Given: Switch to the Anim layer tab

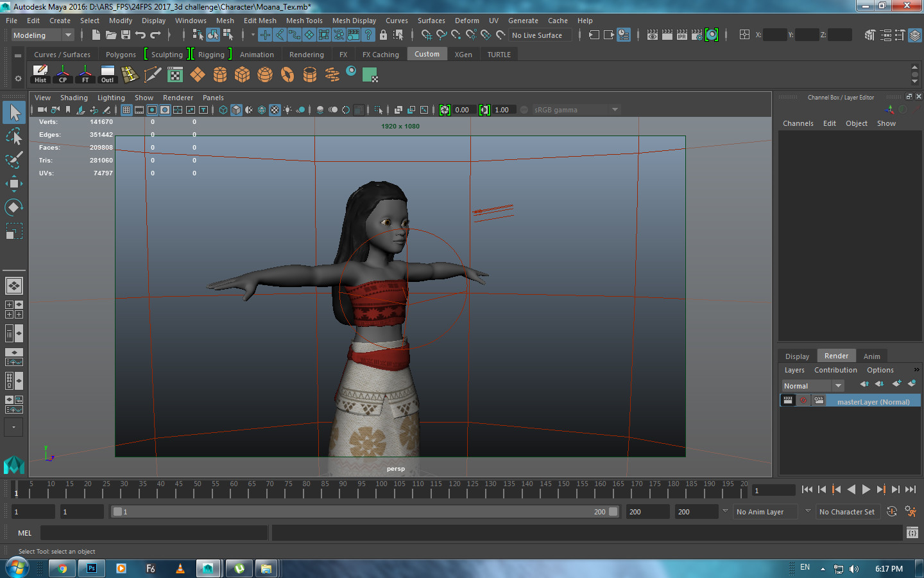Looking at the screenshot, I should click(871, 356).
